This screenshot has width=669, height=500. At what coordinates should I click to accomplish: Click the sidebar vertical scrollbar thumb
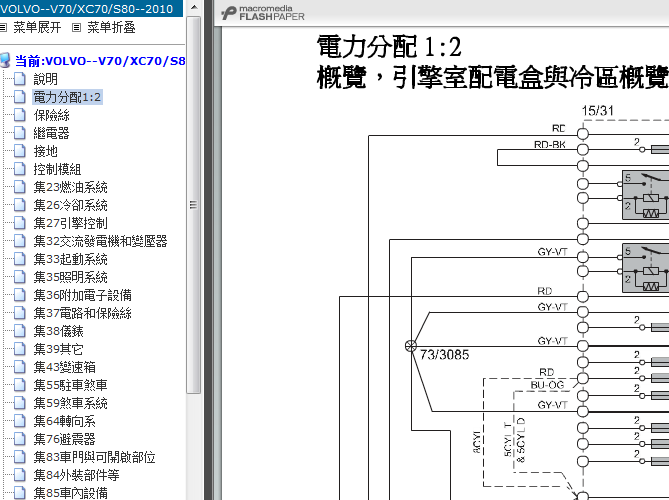click(194, 205)
